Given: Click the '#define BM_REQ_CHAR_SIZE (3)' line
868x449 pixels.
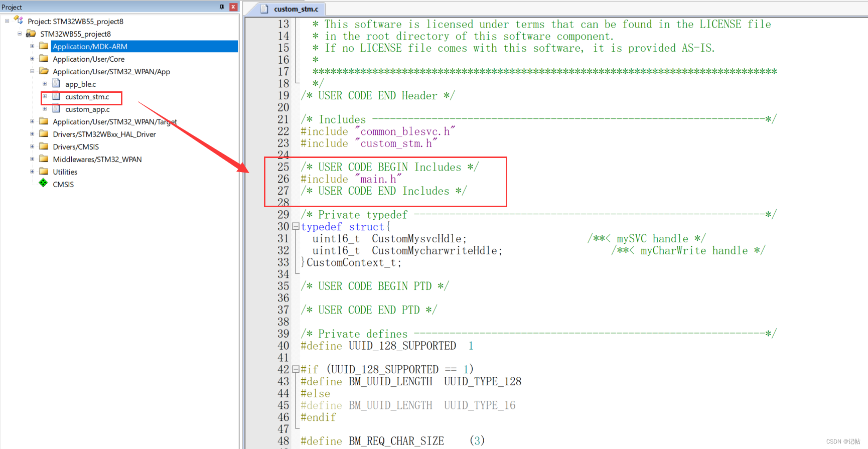Looking at the screenshot, I should (393, 441).
